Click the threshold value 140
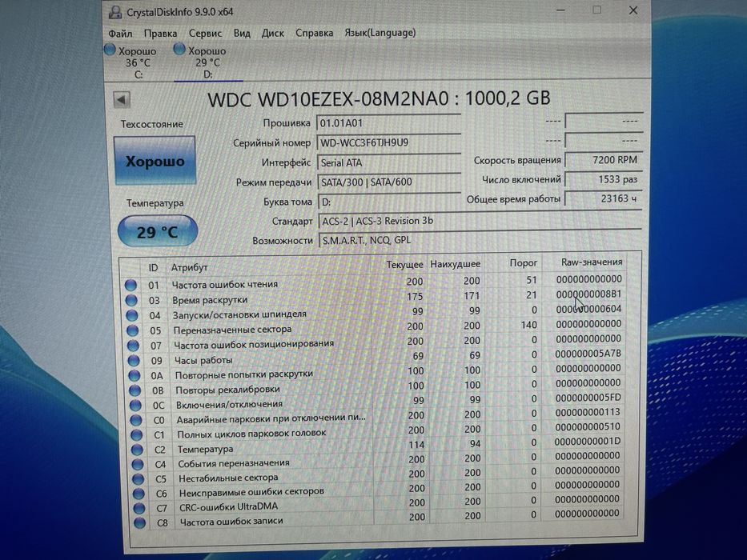The width and height of the screenshot is (747, 560). (x=528, y=325)
